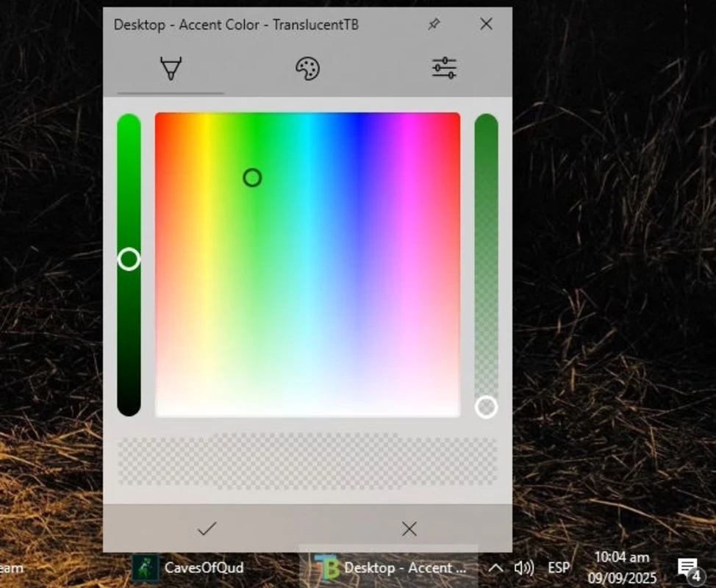Viewport: 716px width, 588px height.
Task: Expand the hidden system tray icons
Action: (496, 567)
